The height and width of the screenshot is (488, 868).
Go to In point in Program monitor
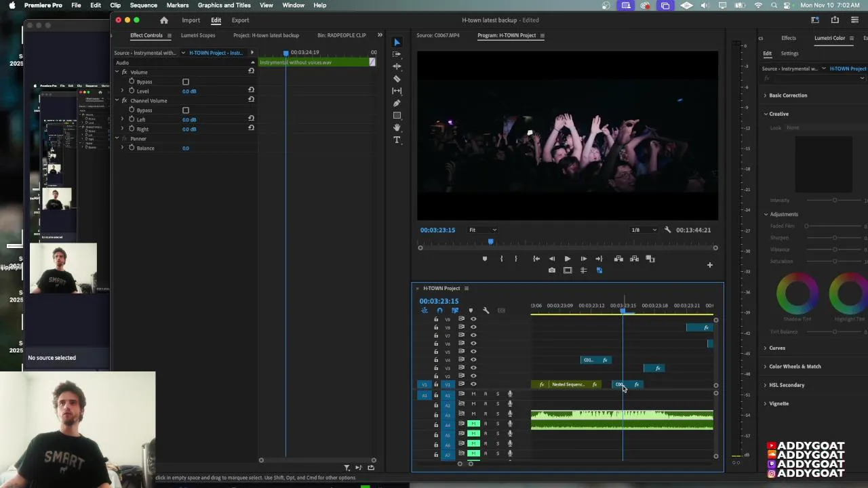tap(536, 259)
